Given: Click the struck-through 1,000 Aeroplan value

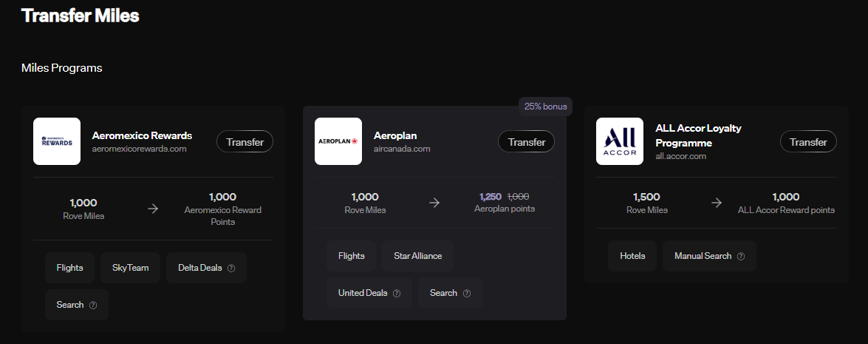Looking at the screenshot, I should pos(518,197).
